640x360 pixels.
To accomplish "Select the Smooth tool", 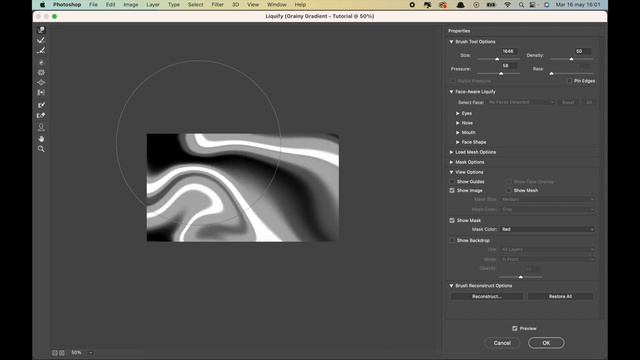I will [x=41, y=51].
